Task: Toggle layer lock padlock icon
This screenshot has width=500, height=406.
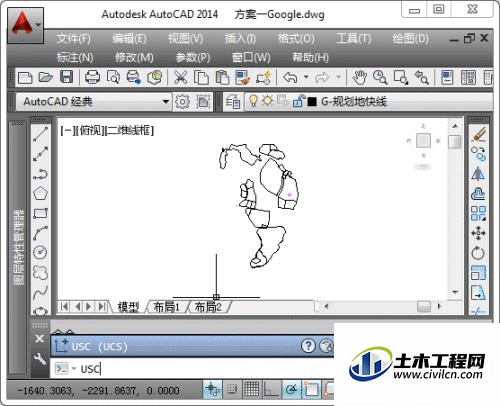Action: [x=299, y=101]
